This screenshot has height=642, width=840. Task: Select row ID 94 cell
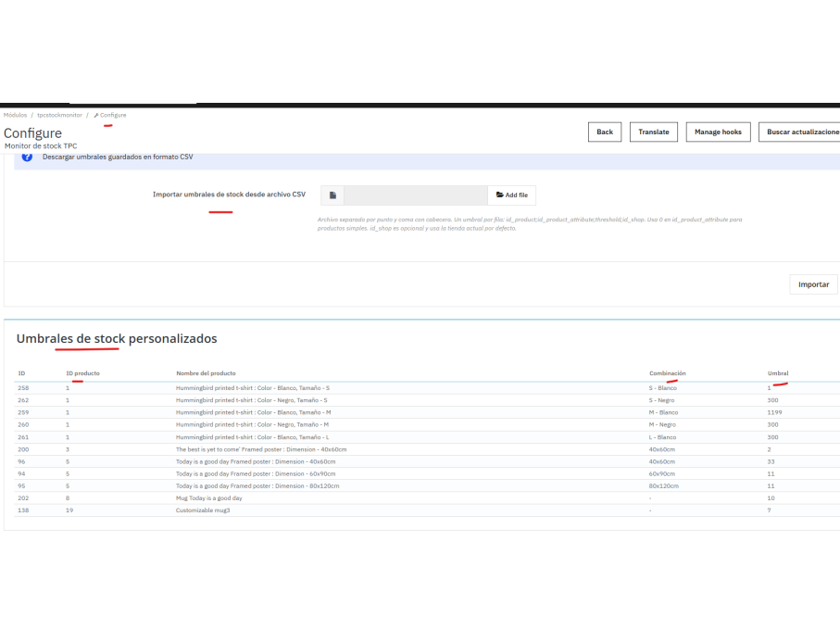click(21, 473)
